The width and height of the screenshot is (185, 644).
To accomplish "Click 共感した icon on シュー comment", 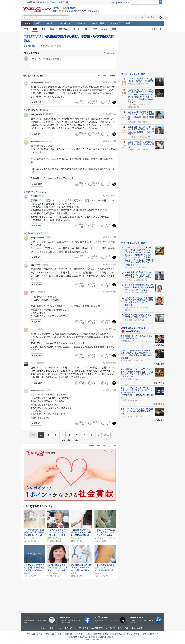I will tap(77, 383).
